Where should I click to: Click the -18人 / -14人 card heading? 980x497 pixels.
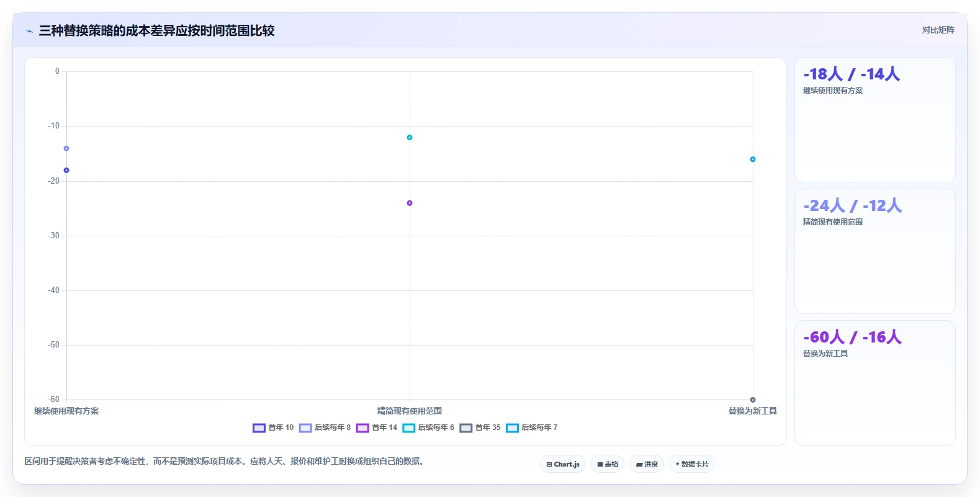tap(852, 74)
